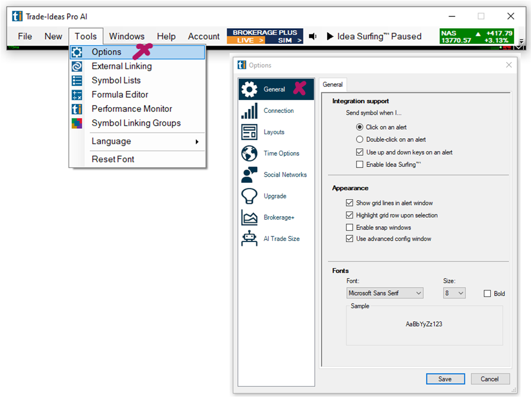Click the Symbol Linking Groups colored icon
This screenshot has width=532, height=399.
[77, 123]
